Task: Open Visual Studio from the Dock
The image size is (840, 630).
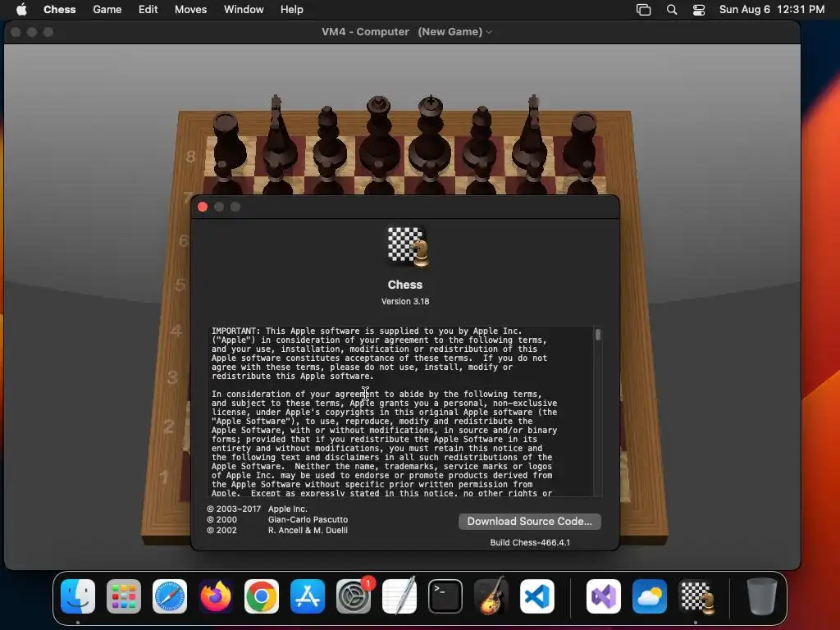Action: point(604,596)
